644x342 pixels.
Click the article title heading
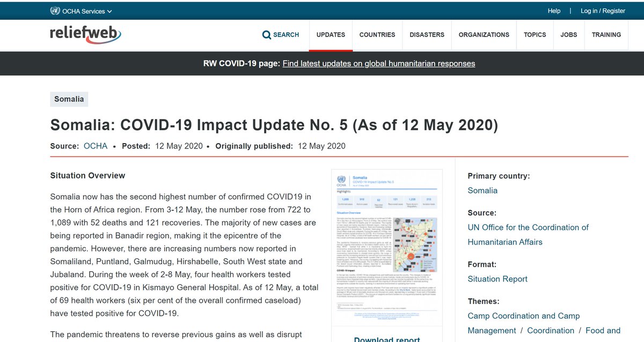274,125
